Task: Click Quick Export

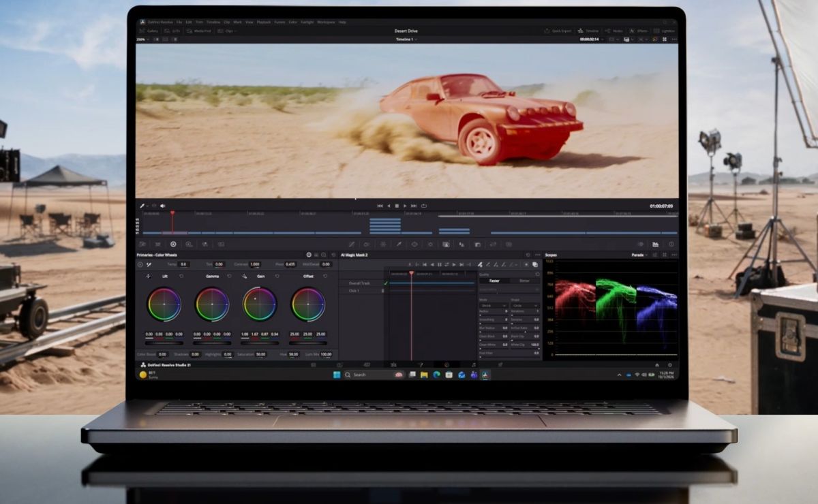Action: (x=558, y=31)
